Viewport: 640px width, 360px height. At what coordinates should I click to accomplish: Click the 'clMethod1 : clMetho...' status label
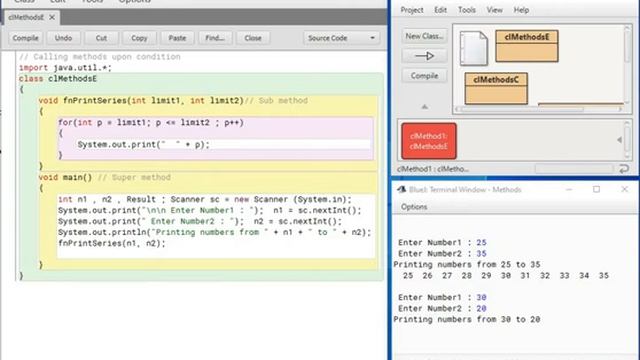coord(433,169)
